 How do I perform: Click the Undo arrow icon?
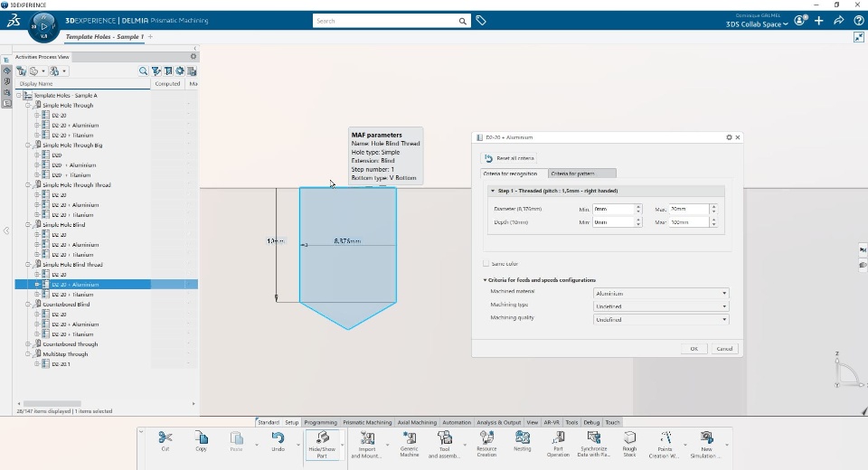point(278,437)
